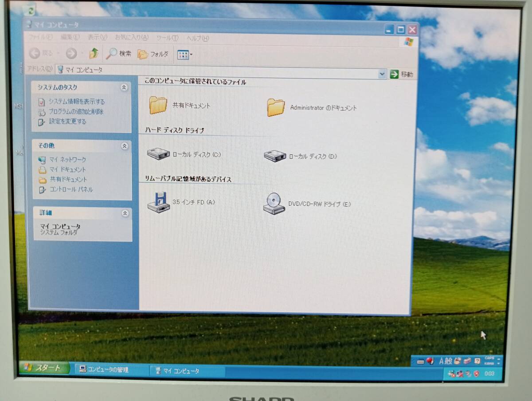532x401 pixels.
Task: Maximize the マイ コンピュータ window
Action: 401,30
